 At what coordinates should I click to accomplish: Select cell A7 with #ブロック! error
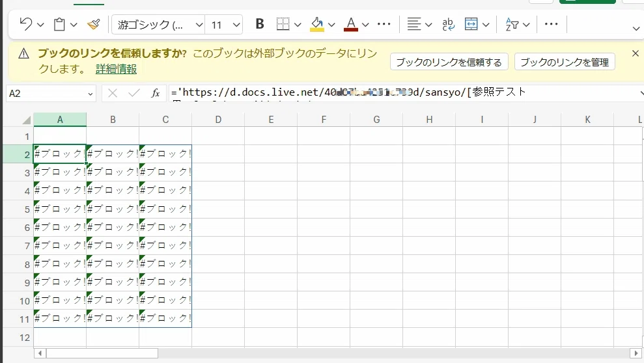60,245
